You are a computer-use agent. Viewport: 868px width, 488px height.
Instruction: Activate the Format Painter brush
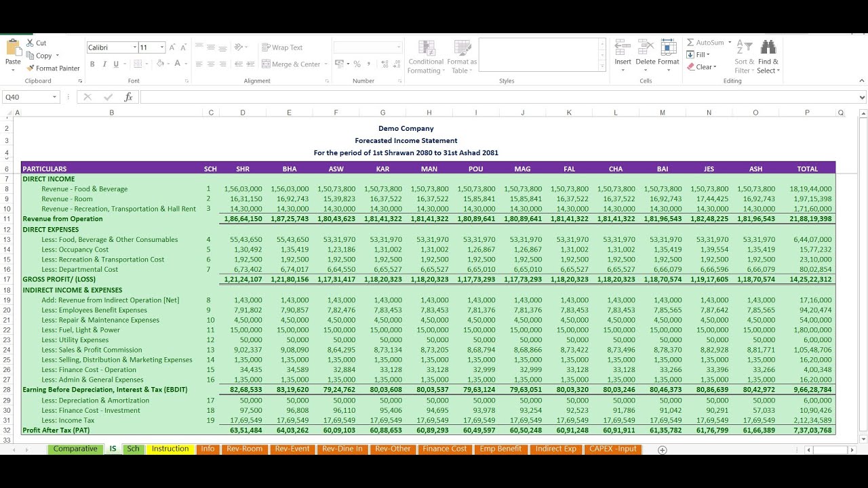pyautogui.click(x=31, y=68)
